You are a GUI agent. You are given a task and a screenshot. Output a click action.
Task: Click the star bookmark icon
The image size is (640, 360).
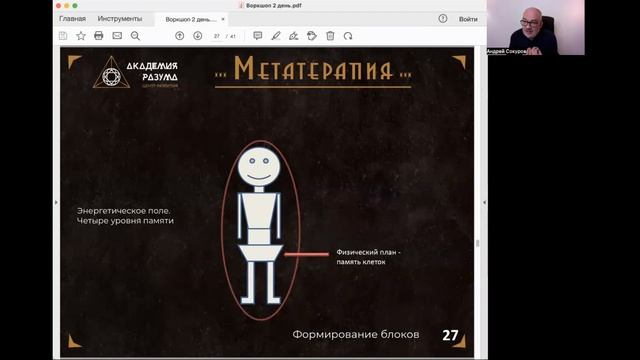tap(81, 36)
